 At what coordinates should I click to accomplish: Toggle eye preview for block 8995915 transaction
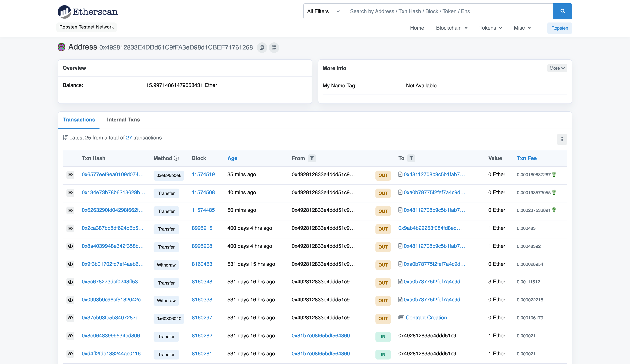pyautogui.click(x=71, y=228)
